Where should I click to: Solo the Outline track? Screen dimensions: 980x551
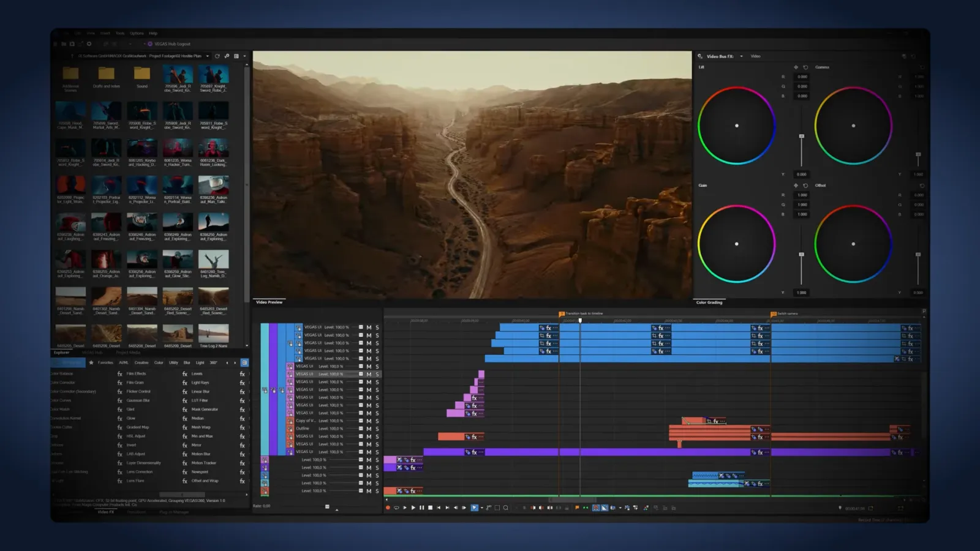click(x=378, y=429)
